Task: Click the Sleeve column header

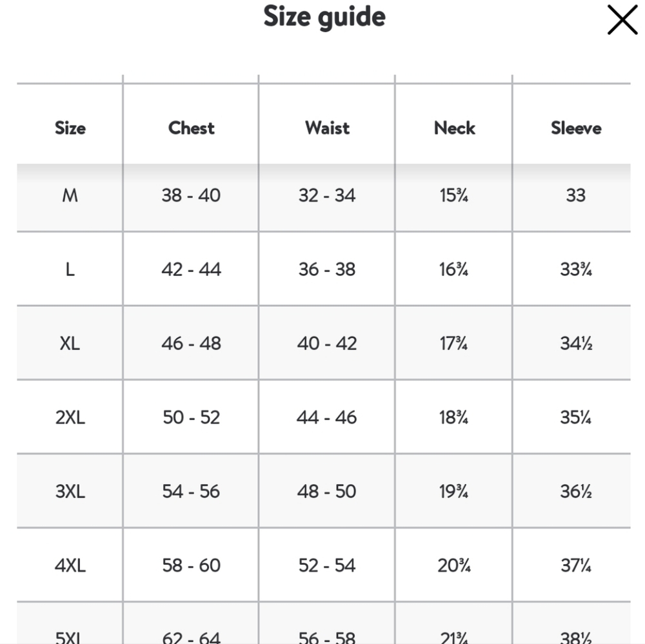Action: pyautogui.click(x=576, y=128)
